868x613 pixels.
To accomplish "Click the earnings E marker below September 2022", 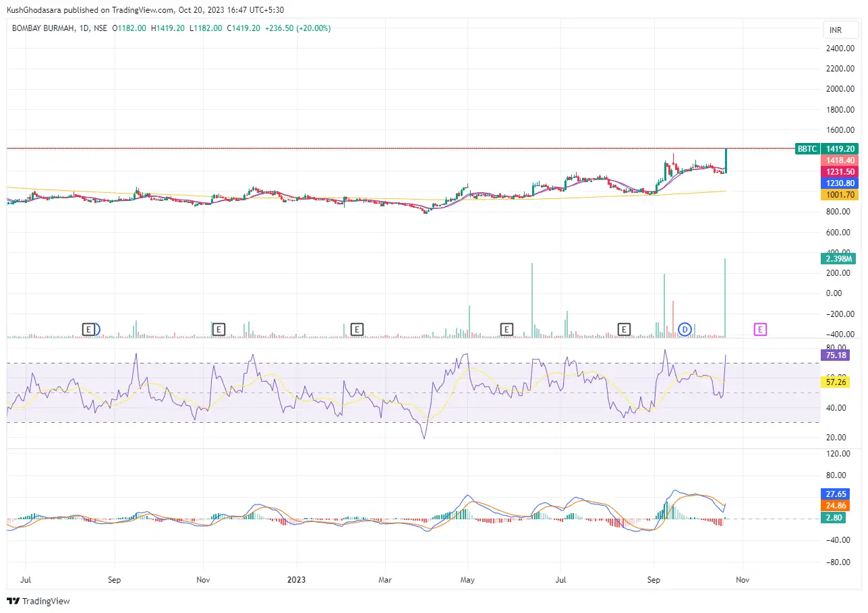I will click(90, 329).
